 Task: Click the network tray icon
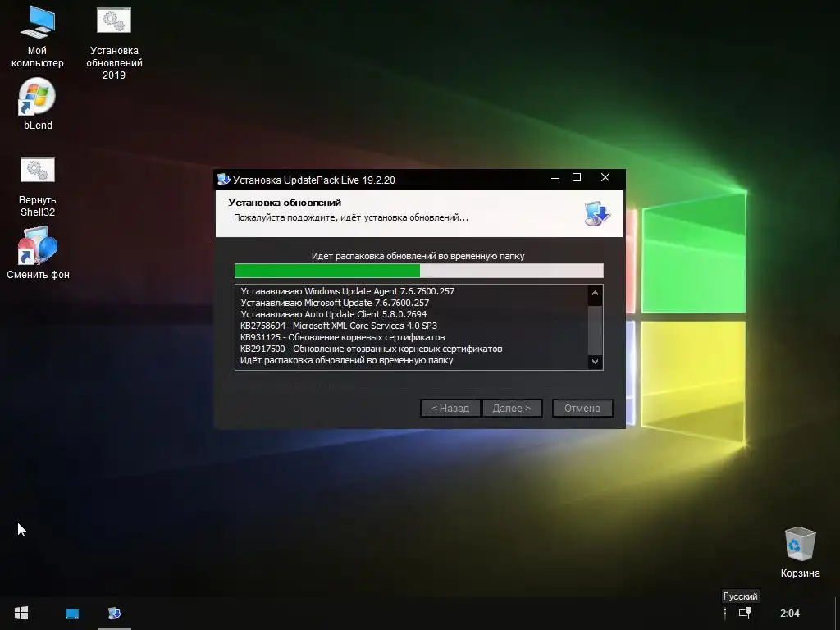tap(745, 613)
